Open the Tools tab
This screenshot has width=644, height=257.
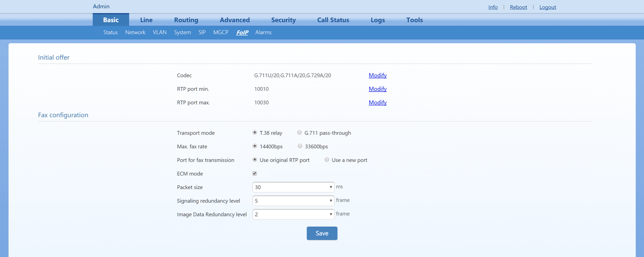415,20
